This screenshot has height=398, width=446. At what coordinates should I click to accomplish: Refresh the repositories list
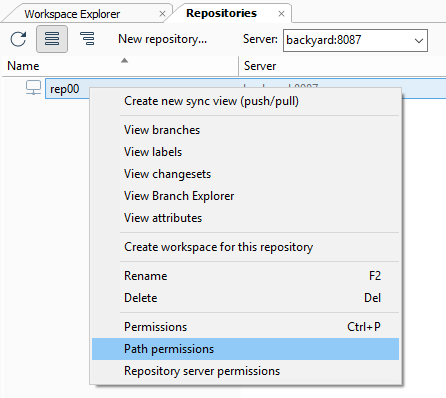18,39
